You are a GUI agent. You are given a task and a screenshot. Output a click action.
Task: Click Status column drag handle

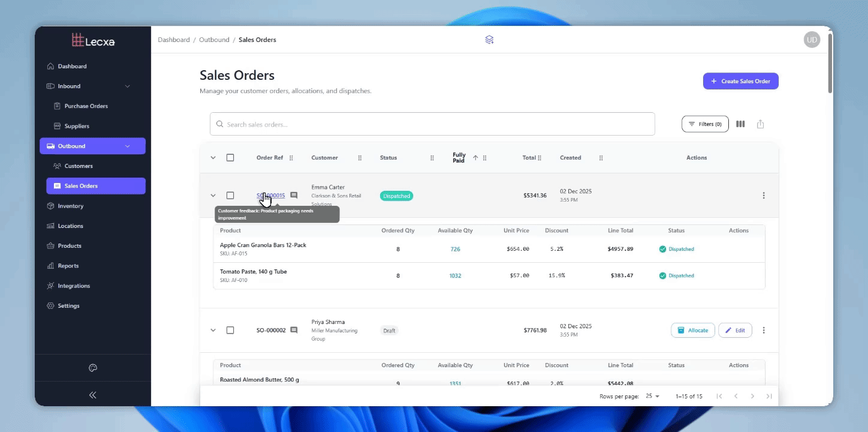coord(432,158)
